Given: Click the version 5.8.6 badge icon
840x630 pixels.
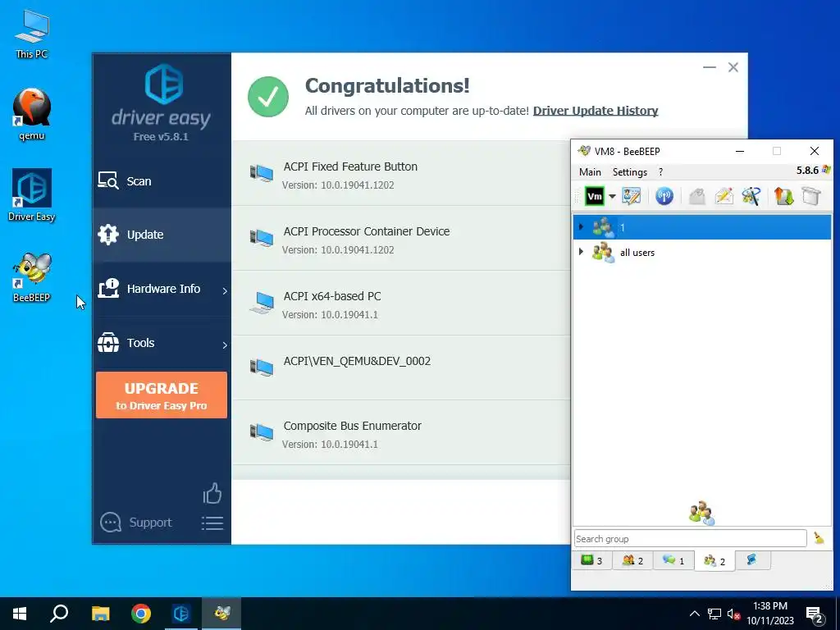Looking at the screenshot, I should (x=825, y=170).
